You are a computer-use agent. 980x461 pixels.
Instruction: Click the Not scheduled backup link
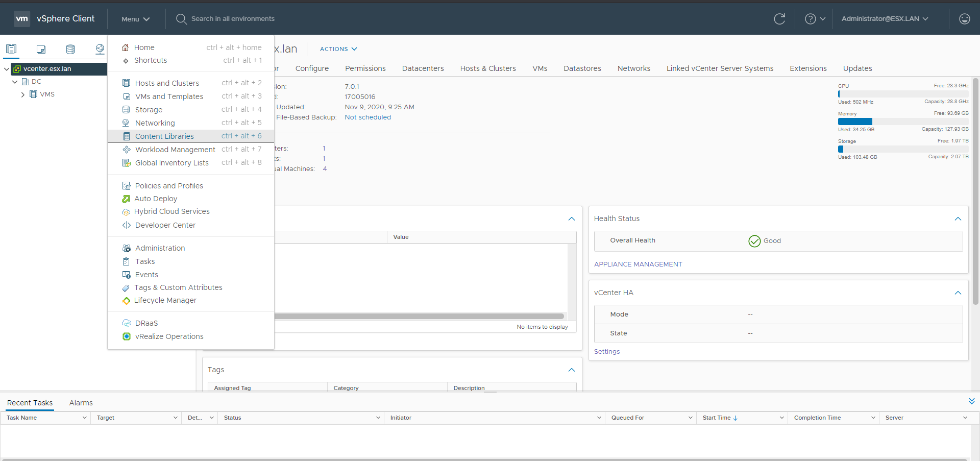pos(367,117)
